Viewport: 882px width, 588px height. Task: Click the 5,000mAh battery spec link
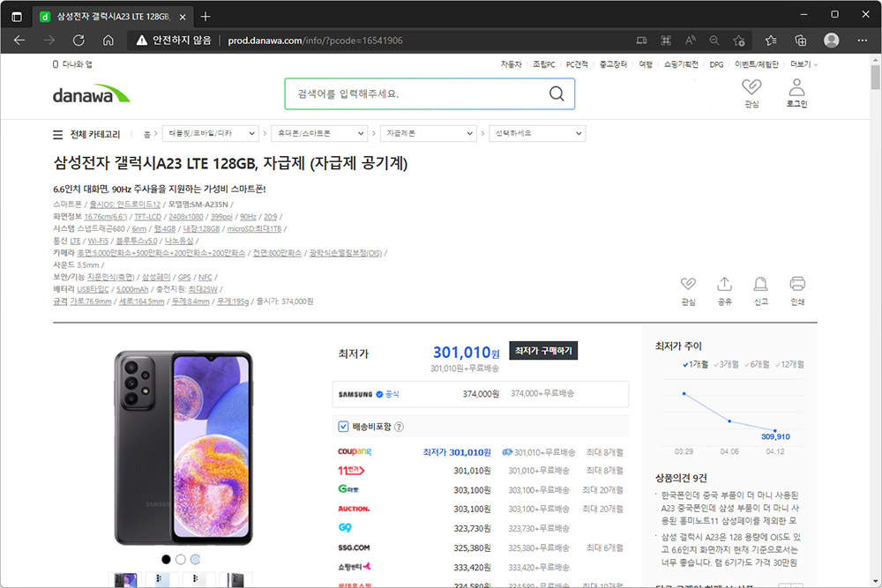point(132,289)
